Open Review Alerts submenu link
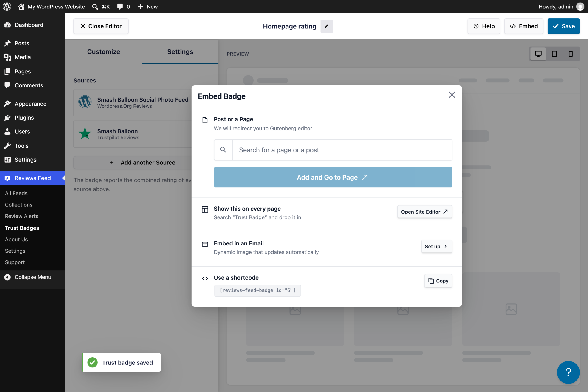588x392 pixels. click(x=22, y=216)
